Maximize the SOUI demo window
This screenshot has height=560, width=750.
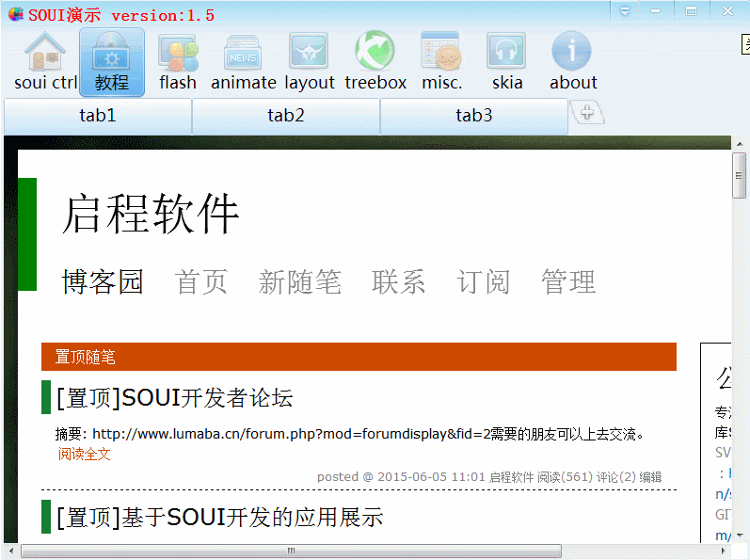691,10
